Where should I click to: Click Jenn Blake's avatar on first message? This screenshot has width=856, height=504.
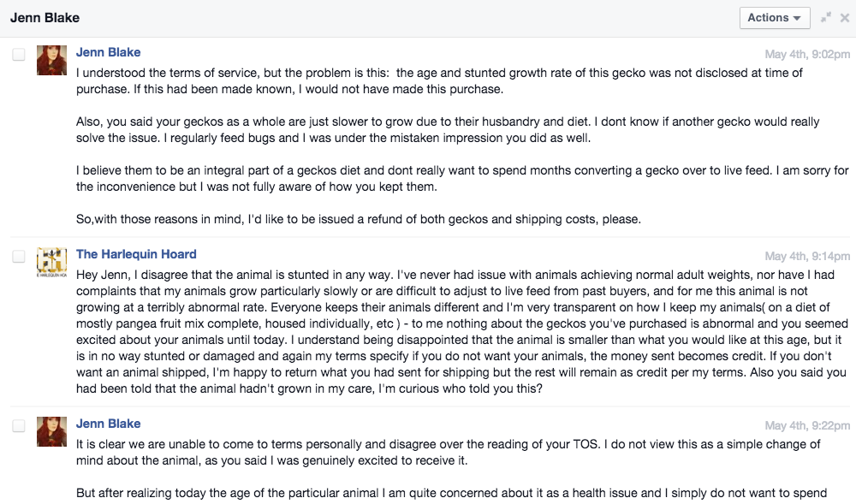tap(52, 60)
